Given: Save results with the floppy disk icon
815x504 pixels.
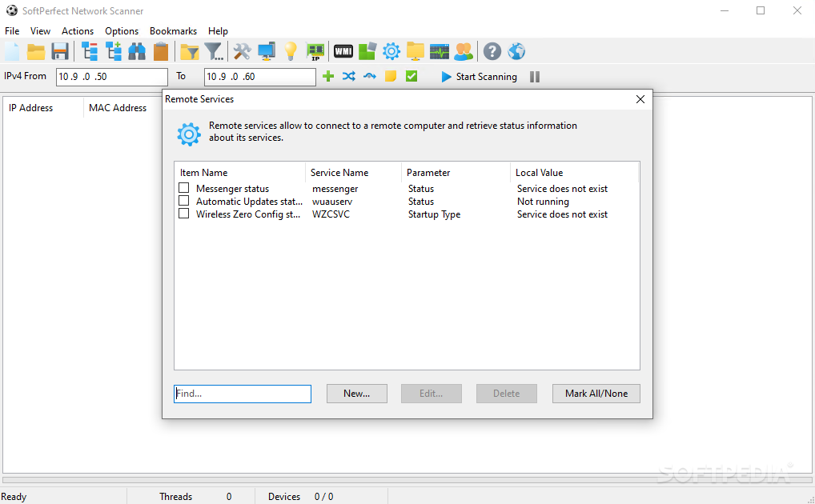Looking at the screenshot, I should click(x=60, y=51).
